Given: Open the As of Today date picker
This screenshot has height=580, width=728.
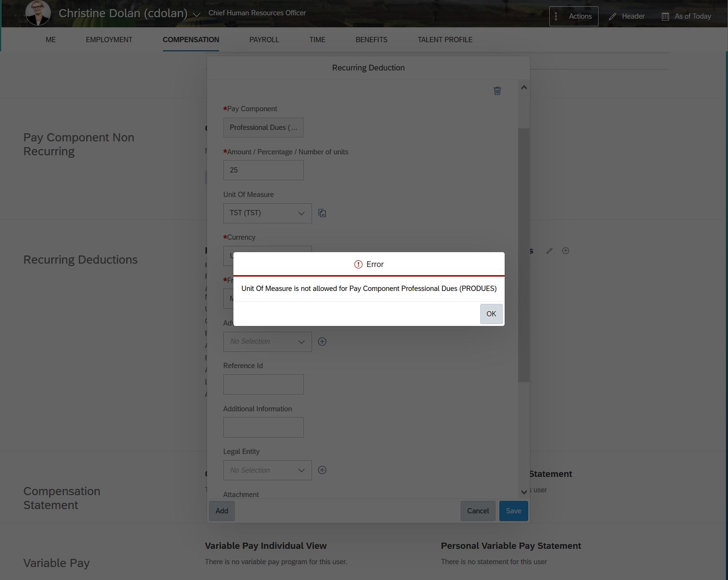Looking at the screenshot, I should pyautogui.click(x=686, y=16).
